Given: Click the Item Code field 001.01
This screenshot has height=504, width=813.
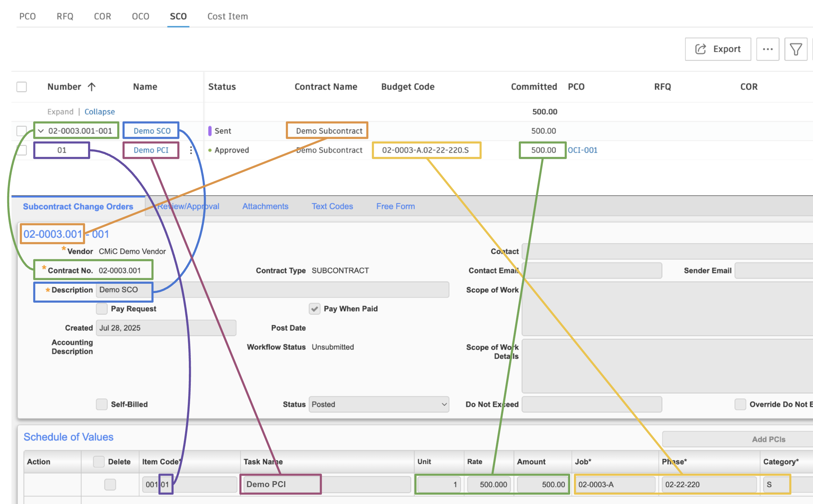Looking at the screenshot, I should click(x=190, y=484).
